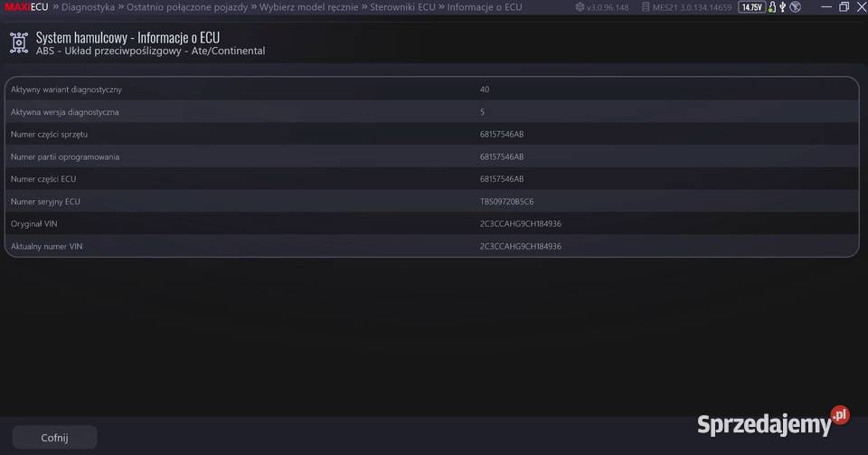Select the Numer seryjny ECU row
The height and width of the screenshot is (455, 868).
click(x=431, y=201)
